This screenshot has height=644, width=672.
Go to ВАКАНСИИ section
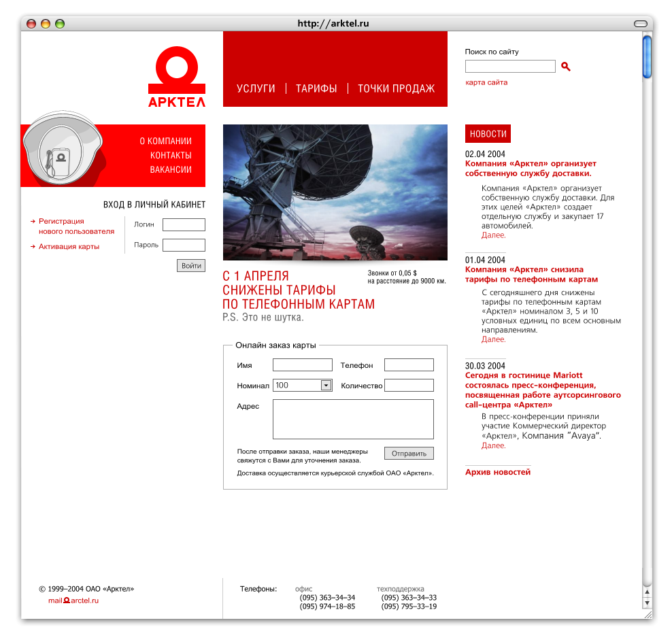171,170
